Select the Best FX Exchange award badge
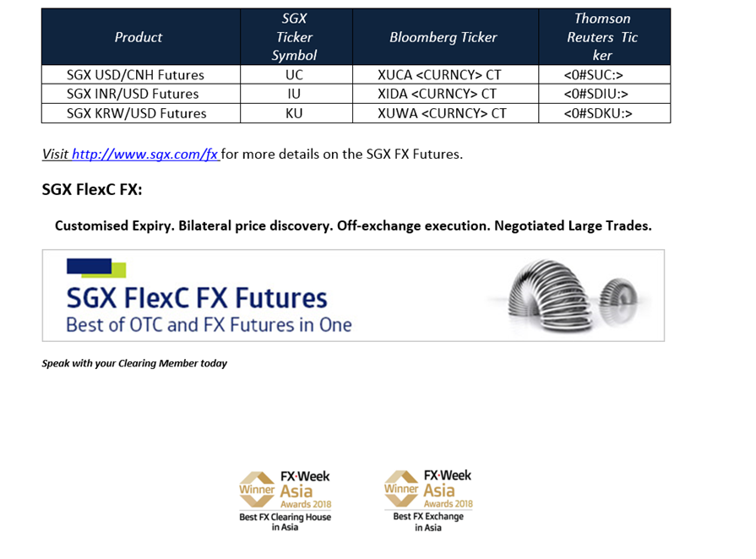 (x=428, y=502)
